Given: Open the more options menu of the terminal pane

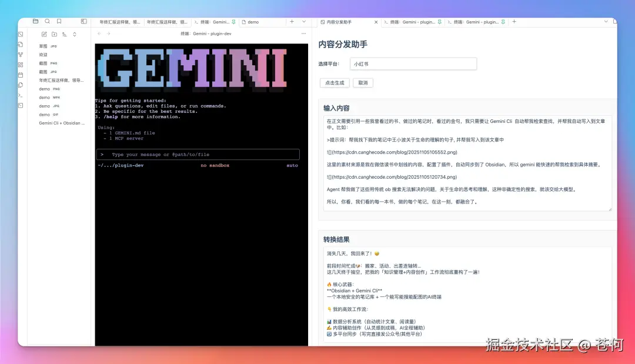Looking at the screenshot, I should point(303,34).
